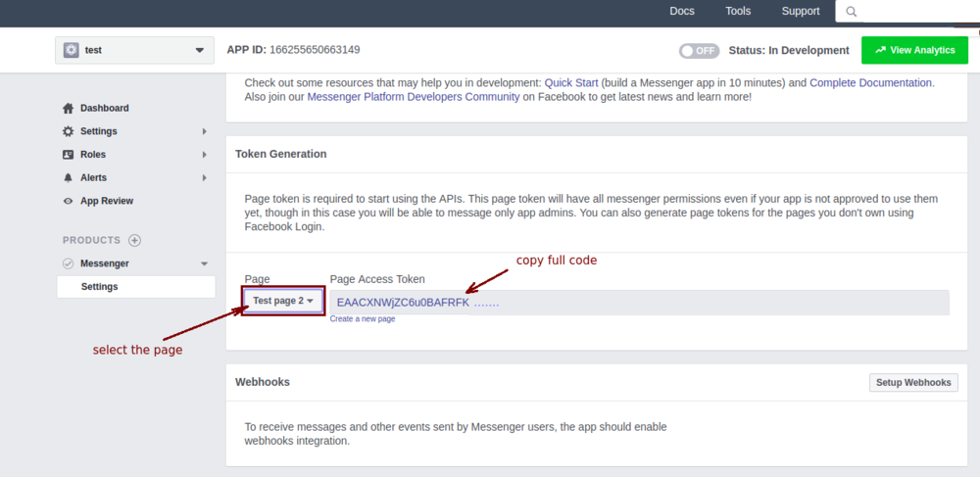Click the Messenger checkmark icon
This screenshot has width=980, height=477.
coord(68,263)
